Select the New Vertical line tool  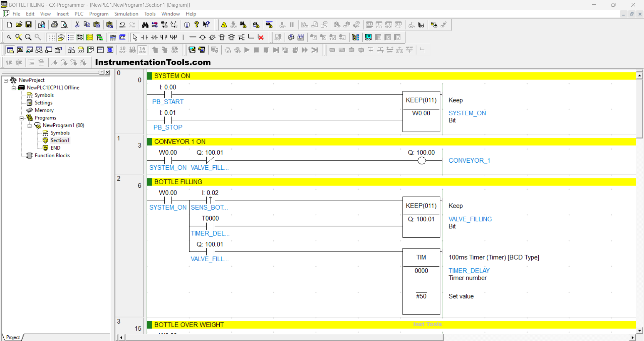[183, 37]
